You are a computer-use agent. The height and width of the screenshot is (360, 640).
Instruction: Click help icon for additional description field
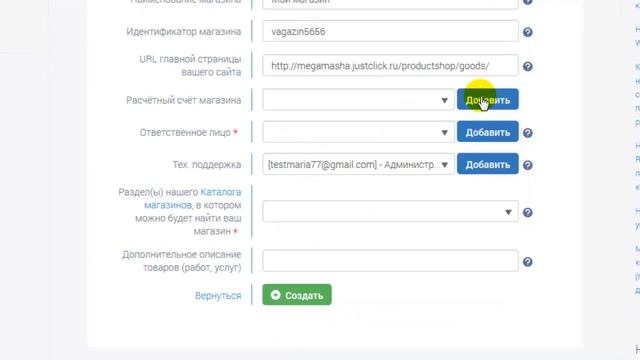click(x=527, y=262)
